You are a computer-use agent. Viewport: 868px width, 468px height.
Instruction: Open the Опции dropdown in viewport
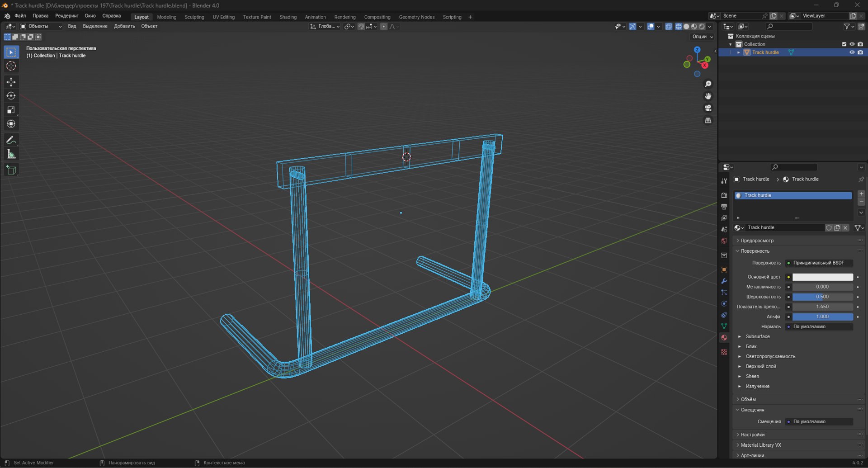tap(702, 37)
